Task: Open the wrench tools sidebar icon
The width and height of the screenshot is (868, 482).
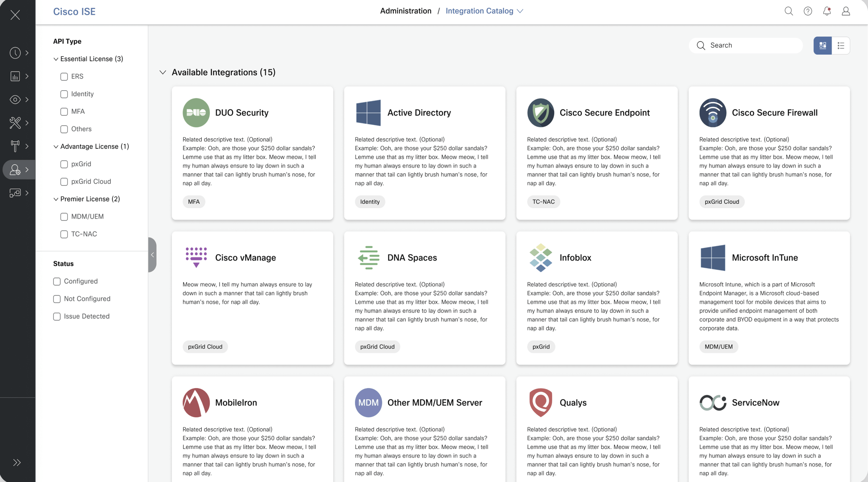Action: point(15,123)
